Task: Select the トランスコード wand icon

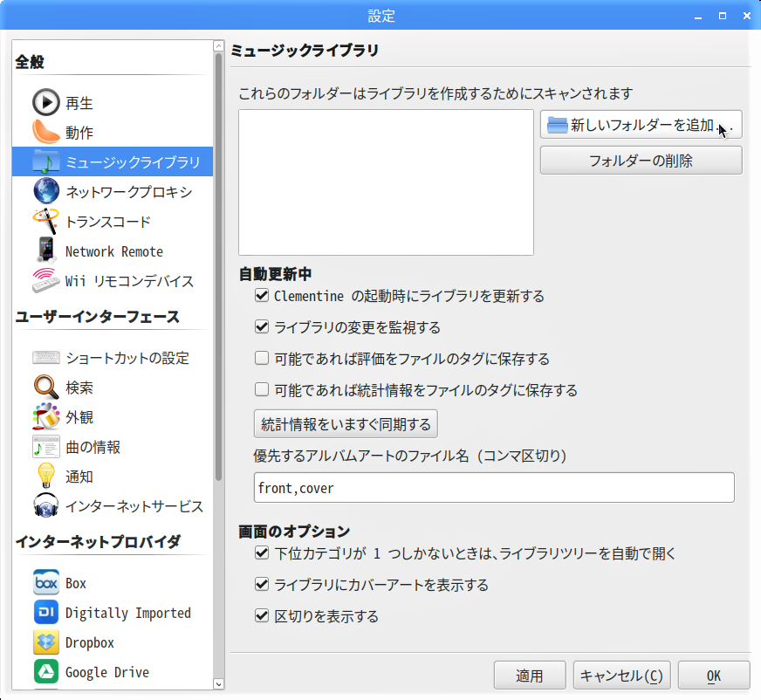Action: pyautogui.click(x=46, y=221)
